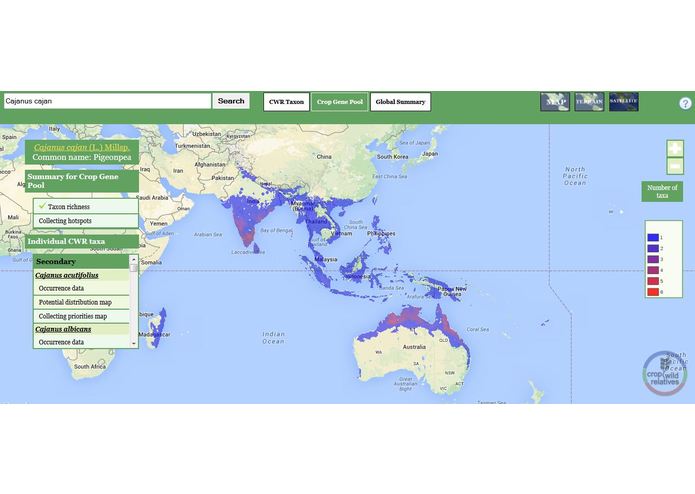Click the purple legend swatch for 3
Screen dimensions: 695x494
pyautogui.click(x=653, y=259)
